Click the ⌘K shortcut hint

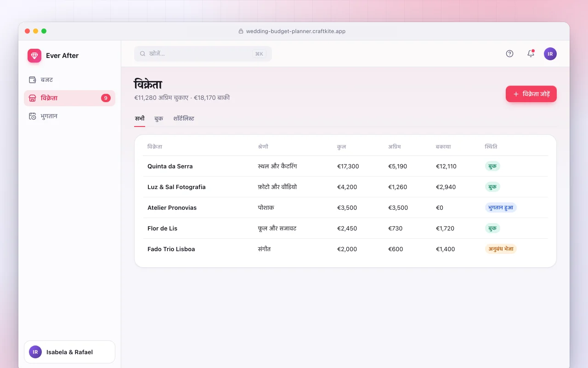point(259,54)
